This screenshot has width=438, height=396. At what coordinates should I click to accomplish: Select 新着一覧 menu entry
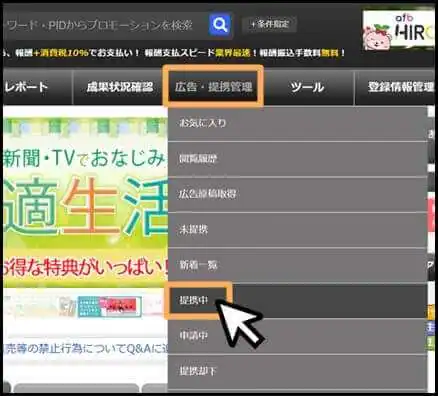(x=297, y=265)
